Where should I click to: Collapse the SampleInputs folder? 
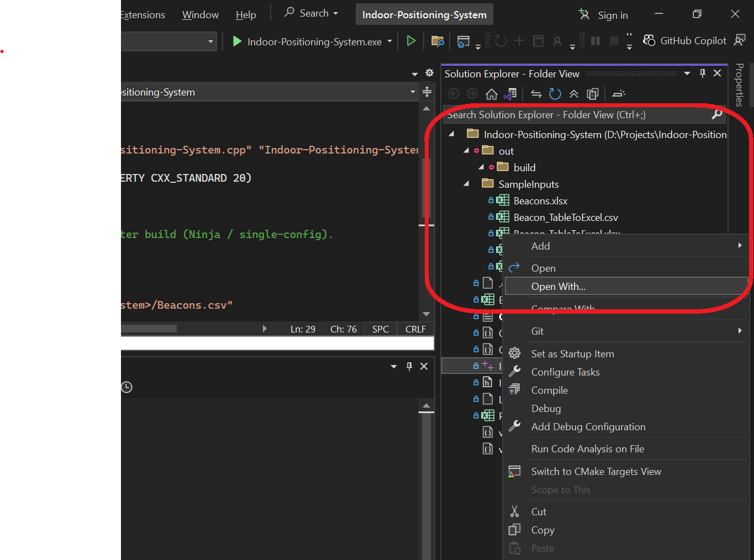pos(467,184)
